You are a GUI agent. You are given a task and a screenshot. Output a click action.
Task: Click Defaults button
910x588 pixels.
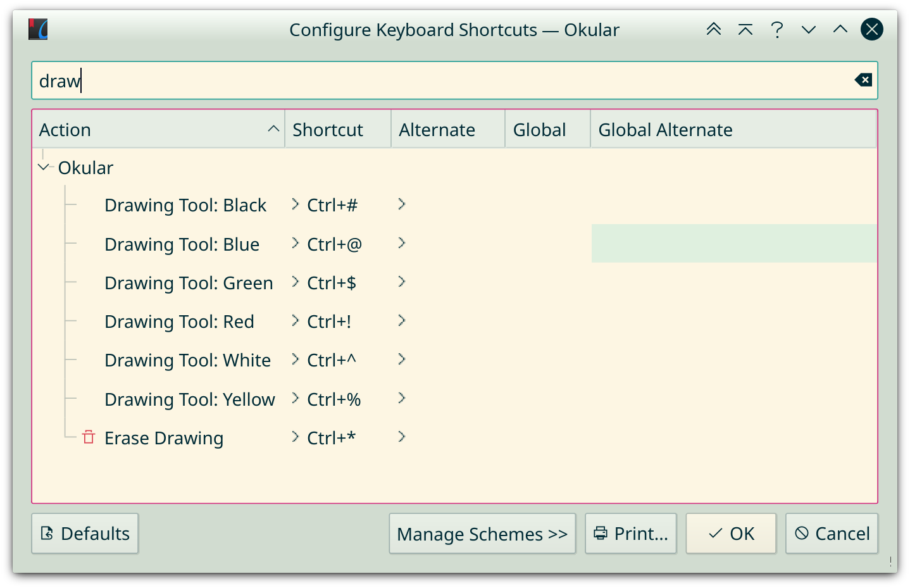[85, 534]
